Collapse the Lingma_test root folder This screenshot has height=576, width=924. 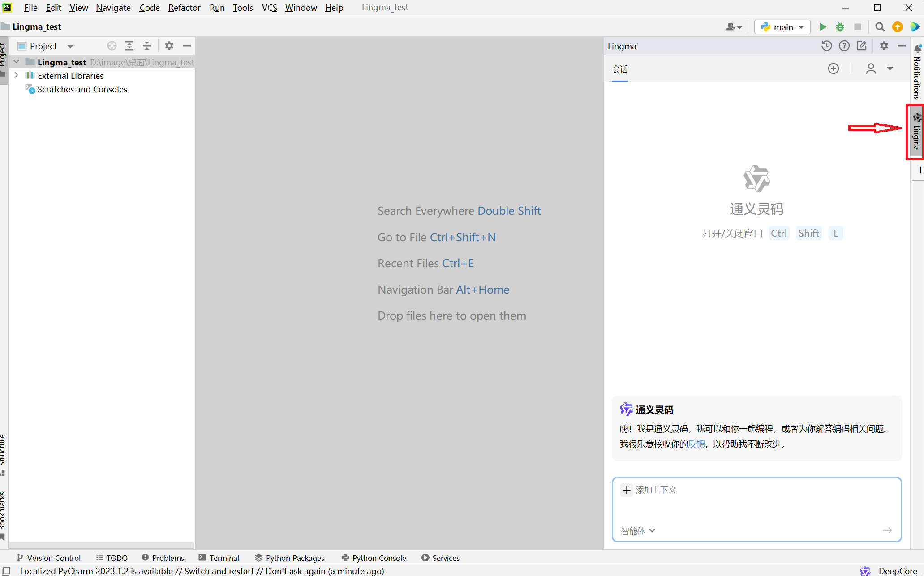pyautogui.click(x=17, y=62)
